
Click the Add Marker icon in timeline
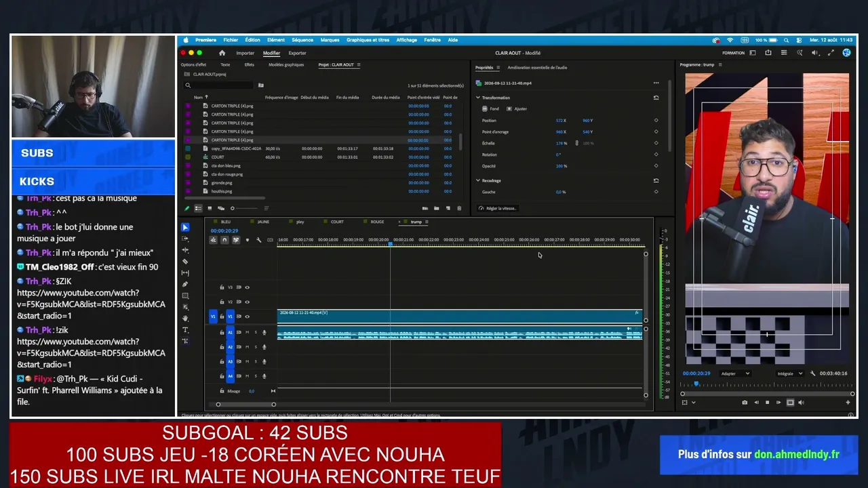[247, 240]
